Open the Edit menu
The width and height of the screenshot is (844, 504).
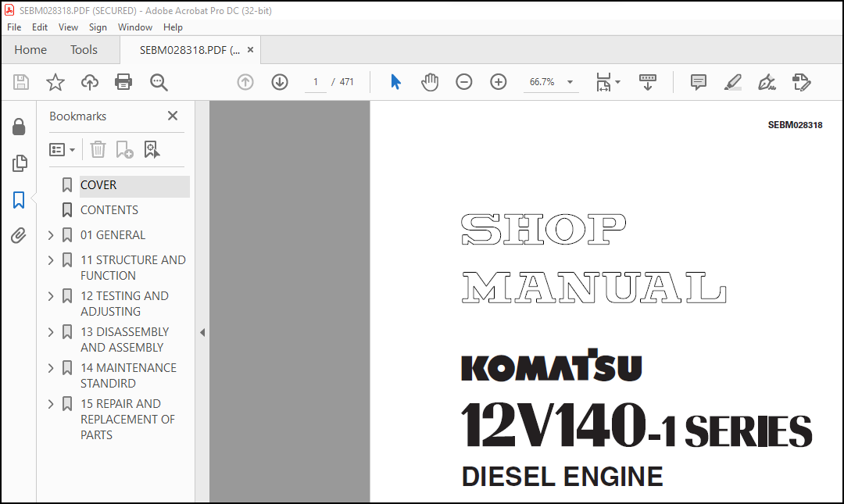pyautogui.click(x=39, y=27)
